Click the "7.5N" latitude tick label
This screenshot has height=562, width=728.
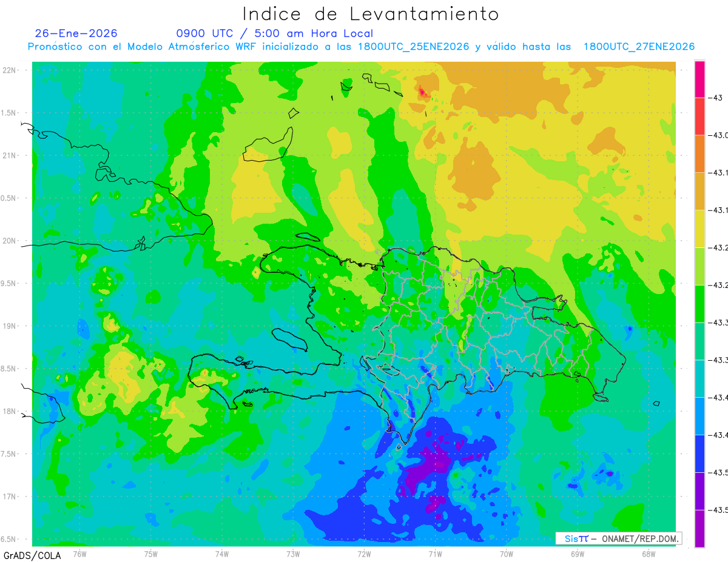pyautogui.click(x=9, y=455)
